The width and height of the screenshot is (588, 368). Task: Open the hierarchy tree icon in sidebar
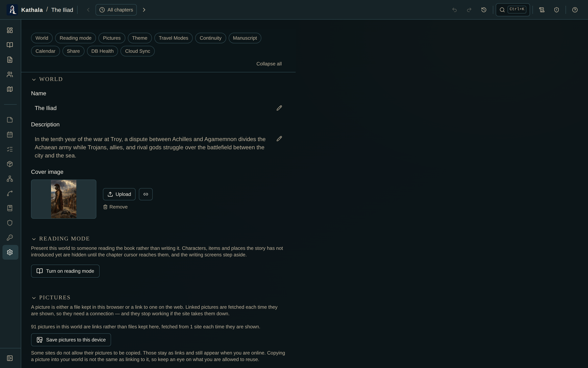pyautogui.click(x=10, y=179)
